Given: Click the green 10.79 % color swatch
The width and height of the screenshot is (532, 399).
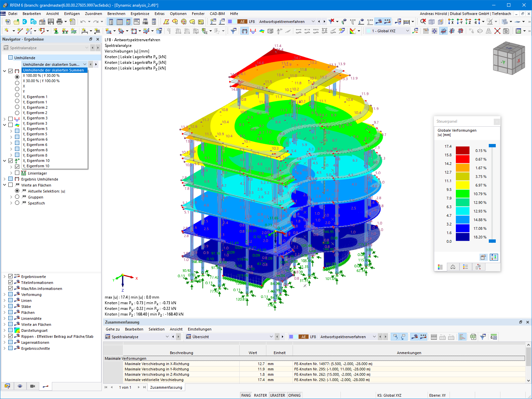Looking at the screenshot, I should [463, 194].
